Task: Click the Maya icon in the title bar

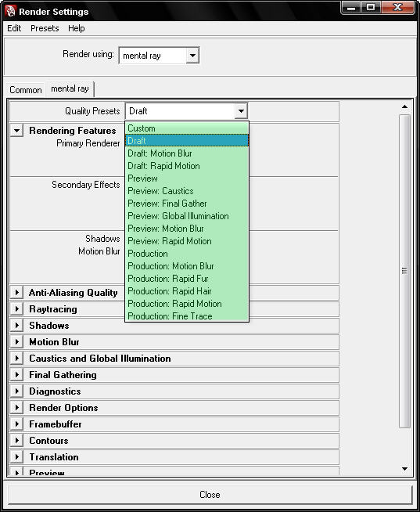Action: tap(10, 11)
